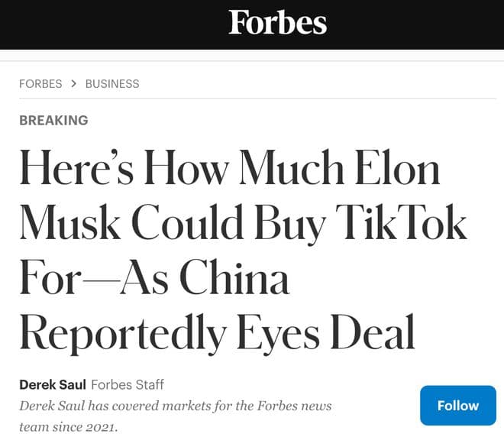Select the BREAKING label above headline

coord(53,120)
